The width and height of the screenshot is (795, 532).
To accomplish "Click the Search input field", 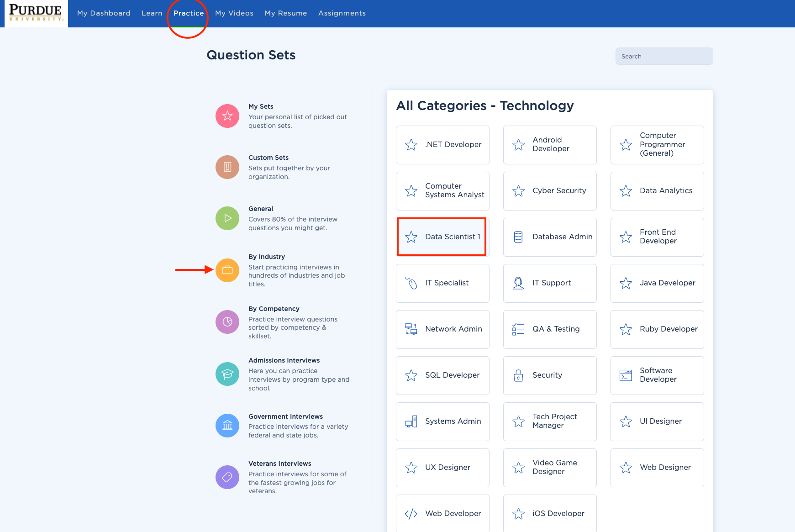I will coord(664,56).
